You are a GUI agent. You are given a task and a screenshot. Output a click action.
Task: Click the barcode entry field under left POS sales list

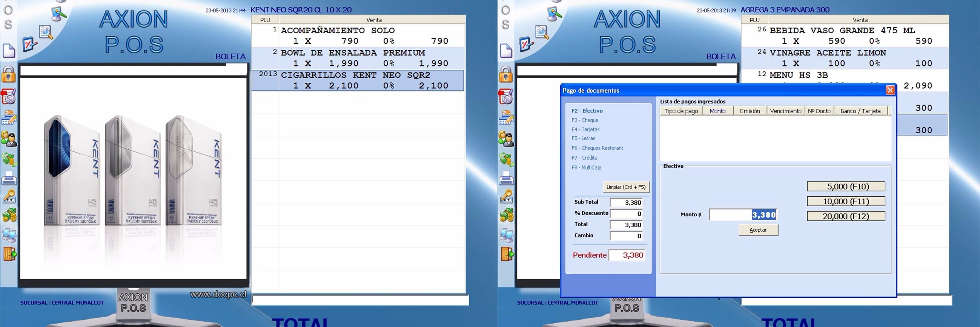pyautogui.click(x=360, y=300)
